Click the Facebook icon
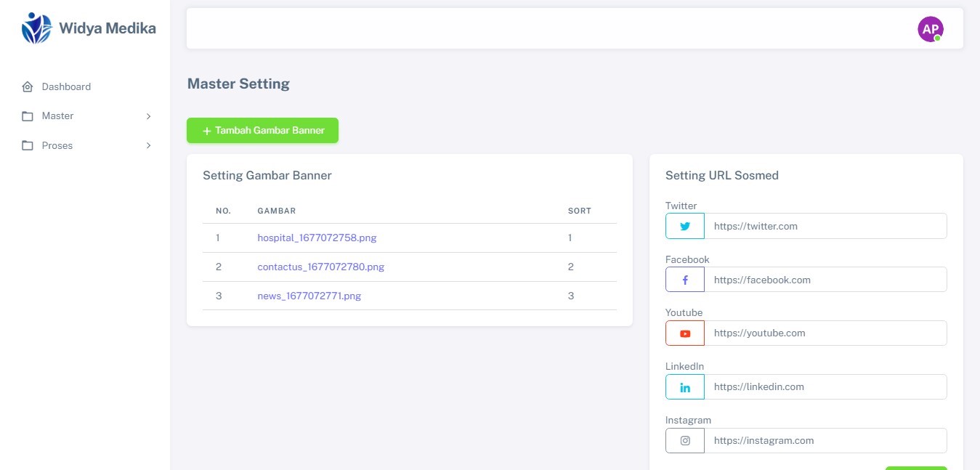The height and width of the screenshot is (470, 980). click(x=684, y=280)
